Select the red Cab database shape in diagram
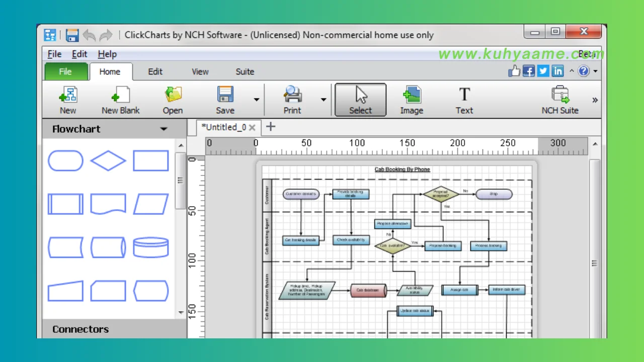 369,290
